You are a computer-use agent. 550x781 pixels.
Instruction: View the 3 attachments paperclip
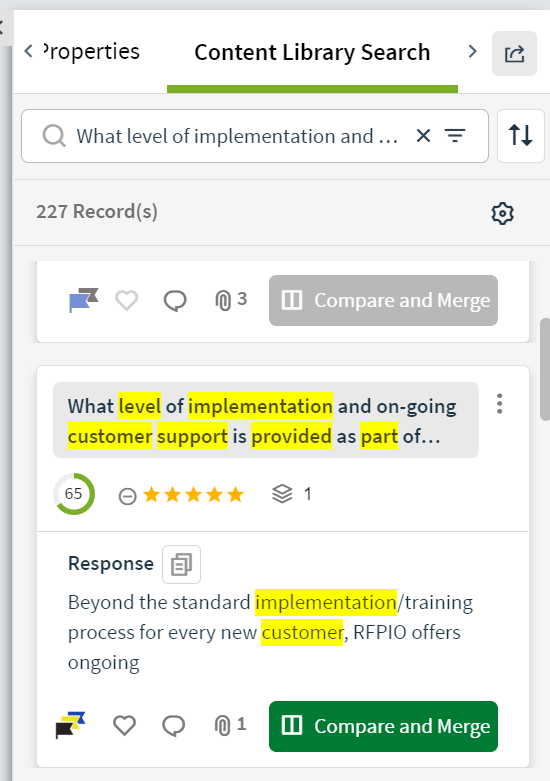231,300
